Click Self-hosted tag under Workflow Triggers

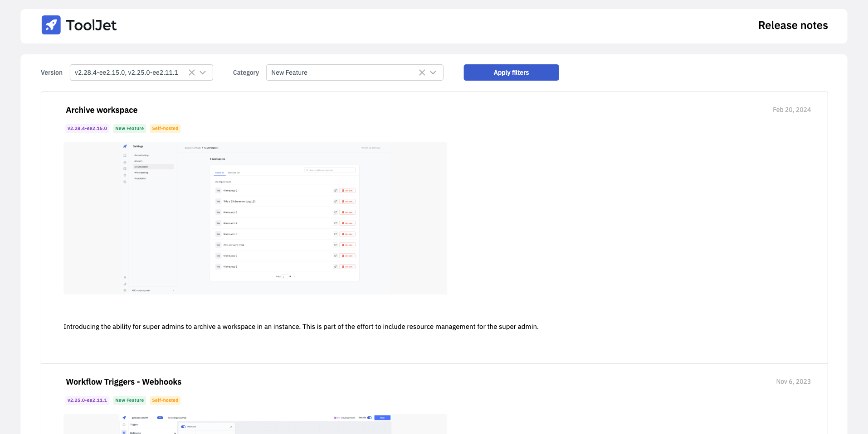pyautogui.click(x=165, y=400)
